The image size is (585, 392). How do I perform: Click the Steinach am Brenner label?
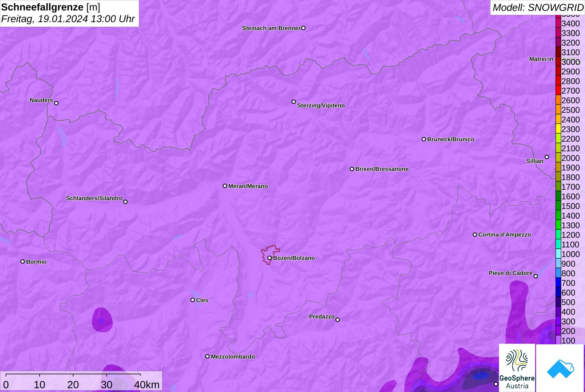pyautogui.click(x=271, y=28)
